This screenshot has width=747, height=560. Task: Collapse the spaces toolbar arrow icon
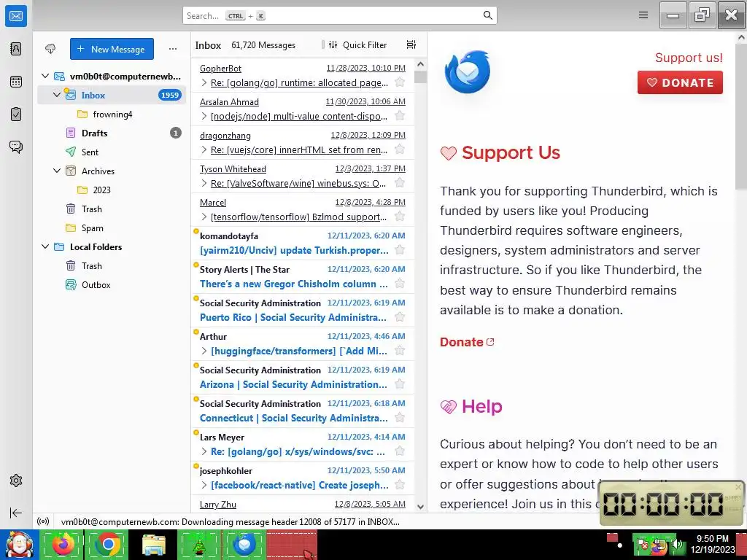16,513
